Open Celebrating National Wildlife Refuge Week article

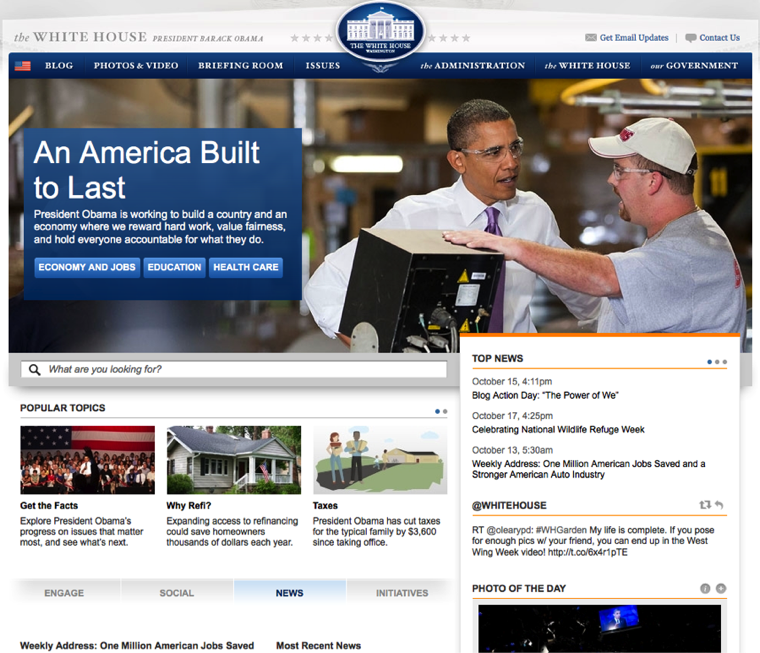click(558, 430)
